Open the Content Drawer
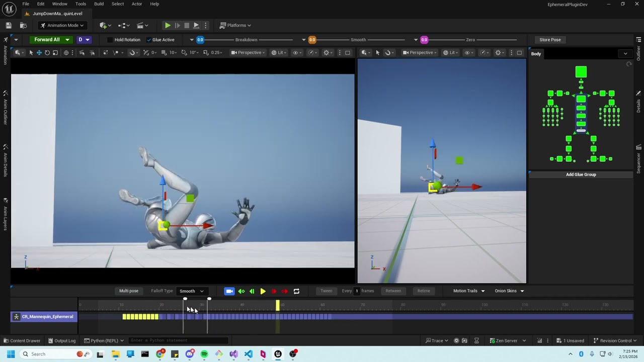 pos(22,341)
